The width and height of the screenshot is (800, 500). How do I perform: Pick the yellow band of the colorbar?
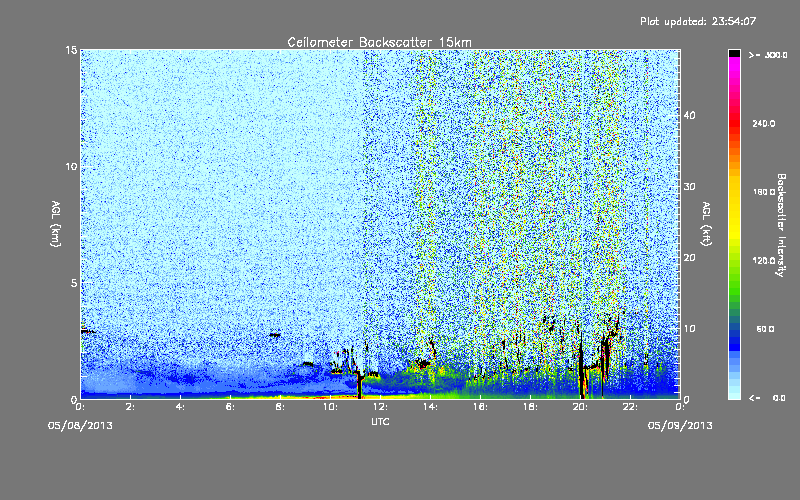734,209
